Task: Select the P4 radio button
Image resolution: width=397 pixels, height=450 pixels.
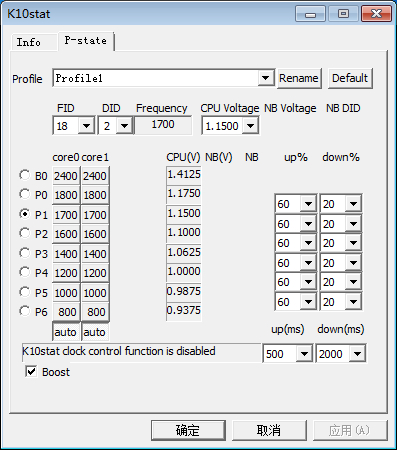Action: pos(24,272)
